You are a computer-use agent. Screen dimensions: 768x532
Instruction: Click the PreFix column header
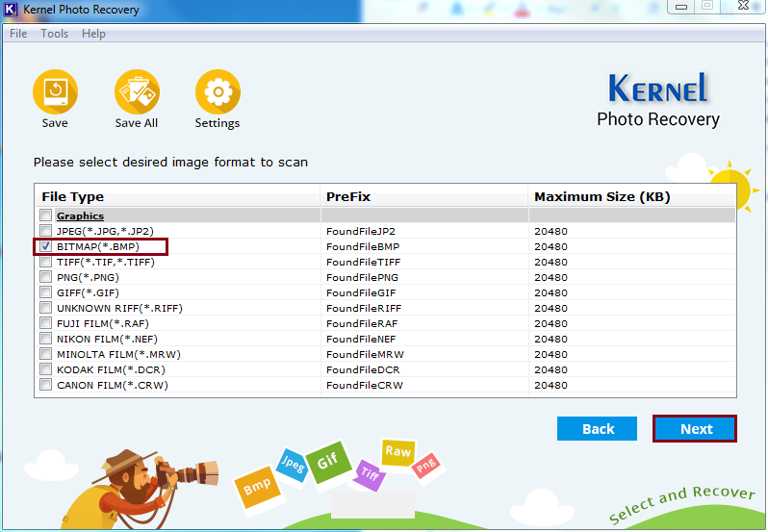click(x=424, y=196)
